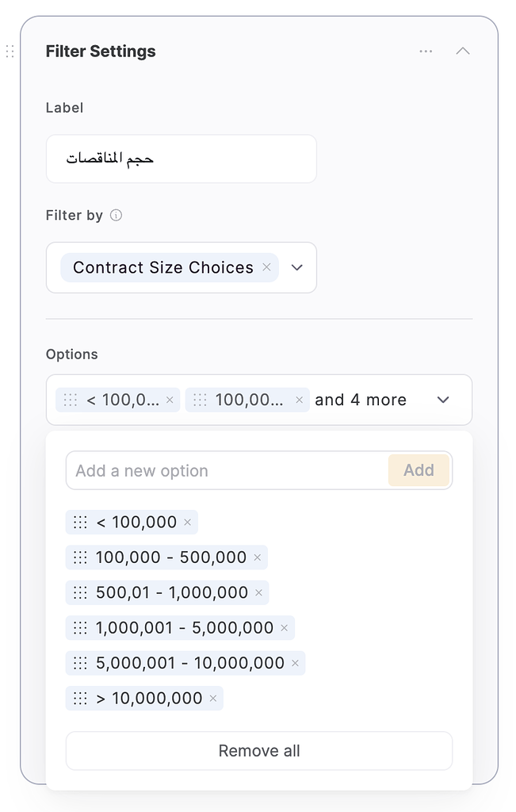Remove the "100,000 - 500,000" option
This screenshot has height=812, width=516.
[x=258, y=557]
